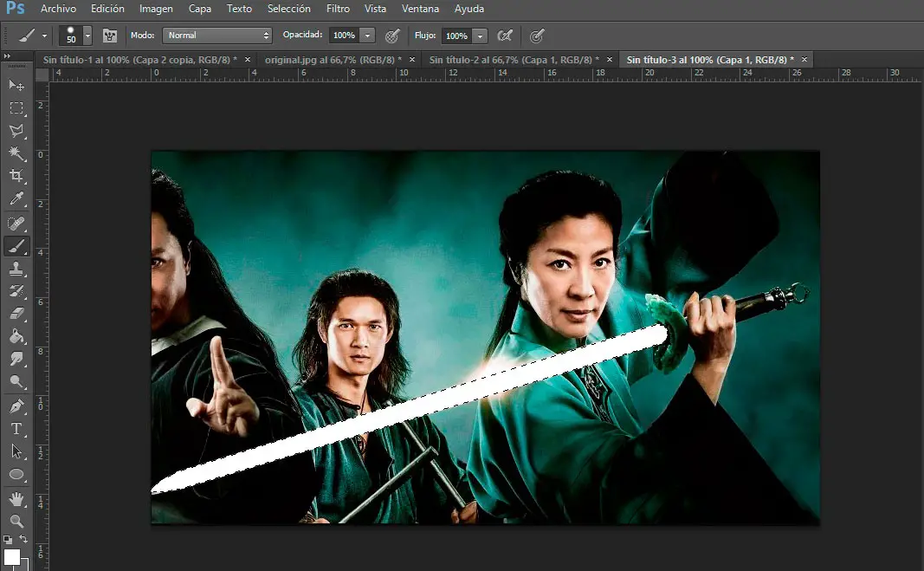
Task: Select the Hand tool
Action: pos(16,500)
